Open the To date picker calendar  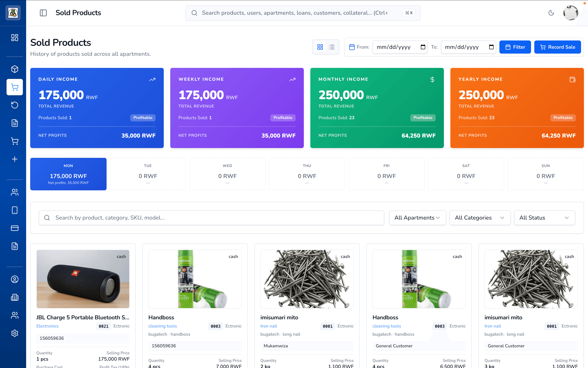pyautogui.click(x=491, y=47)
